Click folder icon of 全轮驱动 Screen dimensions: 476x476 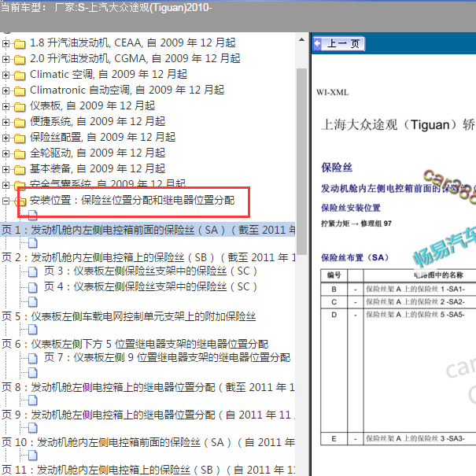(x=20, y=154)
